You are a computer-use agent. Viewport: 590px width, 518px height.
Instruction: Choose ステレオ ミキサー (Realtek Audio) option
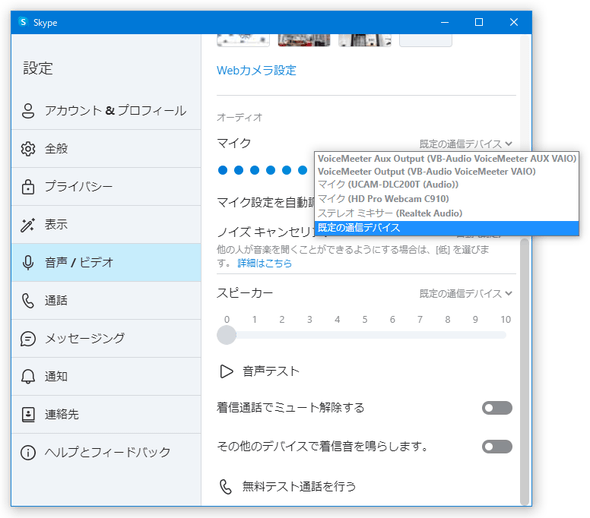(x=447, y=213)
